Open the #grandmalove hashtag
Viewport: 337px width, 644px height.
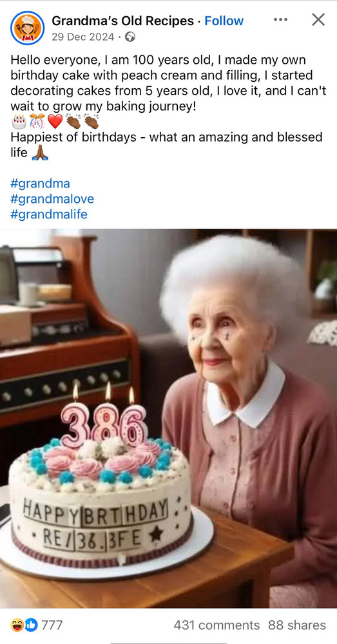pos(52,199)
